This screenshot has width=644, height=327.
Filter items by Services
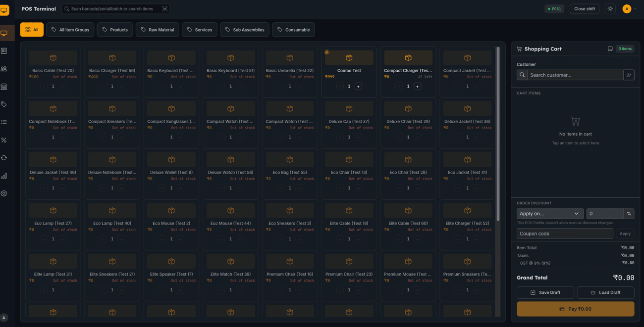[200, 30]
